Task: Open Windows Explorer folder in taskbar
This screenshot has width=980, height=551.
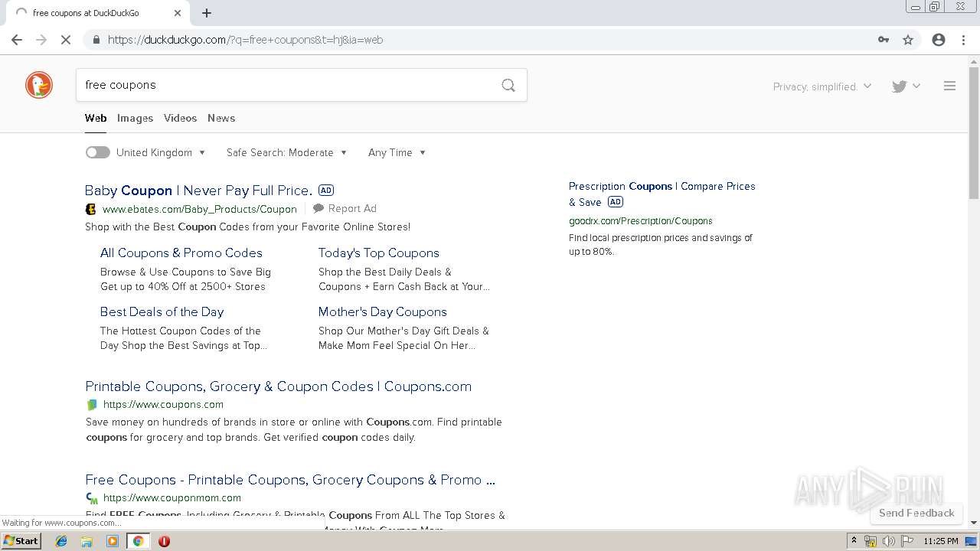Action: 87,541
